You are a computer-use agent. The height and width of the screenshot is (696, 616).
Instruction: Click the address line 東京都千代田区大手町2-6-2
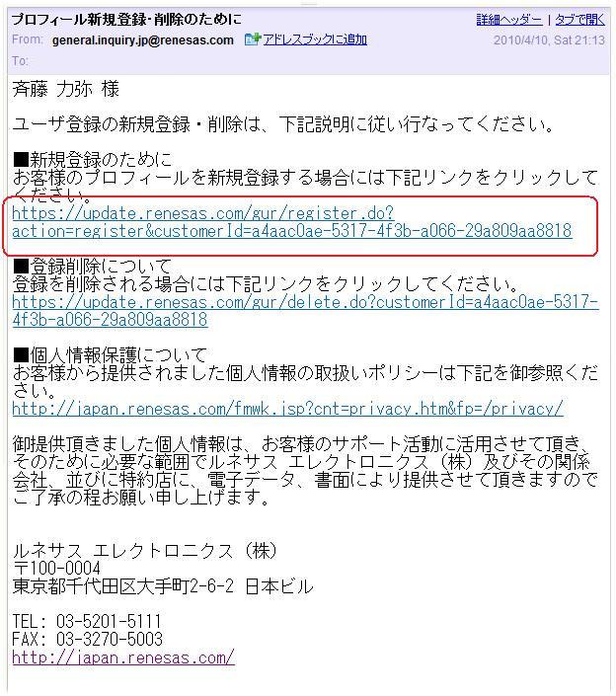point(123,586)
